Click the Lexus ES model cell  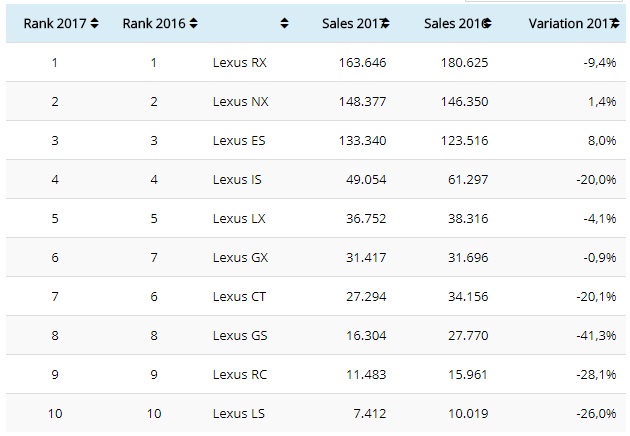[x=239, y=140]
